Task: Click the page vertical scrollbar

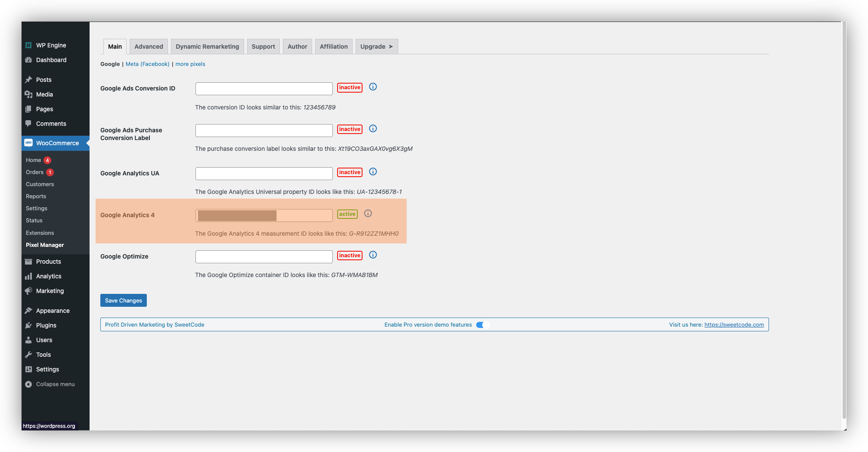Action: click(x=844, y=220)
